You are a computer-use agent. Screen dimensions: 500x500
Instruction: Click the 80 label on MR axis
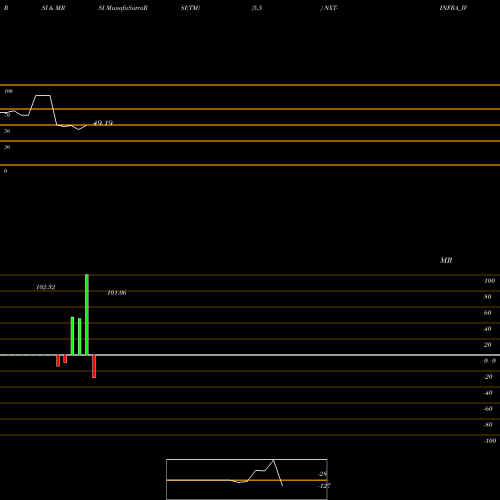488,297
